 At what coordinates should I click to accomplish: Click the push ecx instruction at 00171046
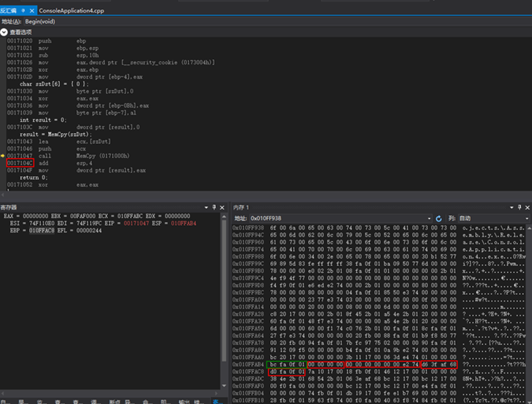(46, 149)
